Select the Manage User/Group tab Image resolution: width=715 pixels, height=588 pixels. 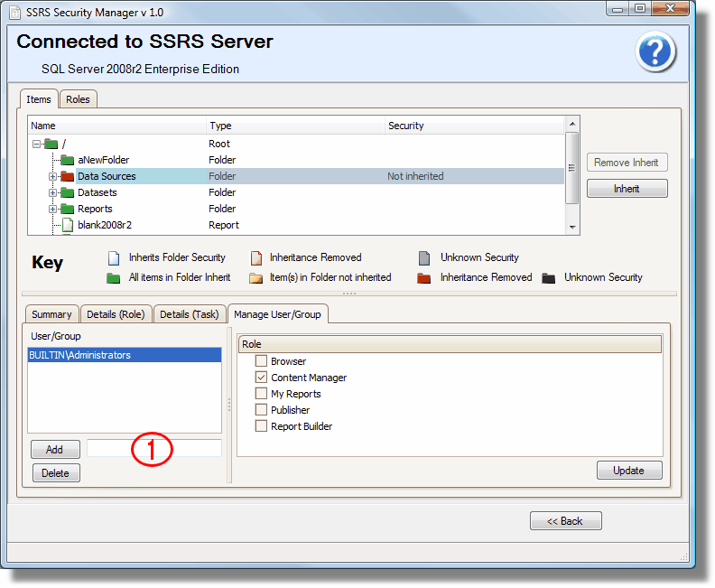(x=277, y=313)
